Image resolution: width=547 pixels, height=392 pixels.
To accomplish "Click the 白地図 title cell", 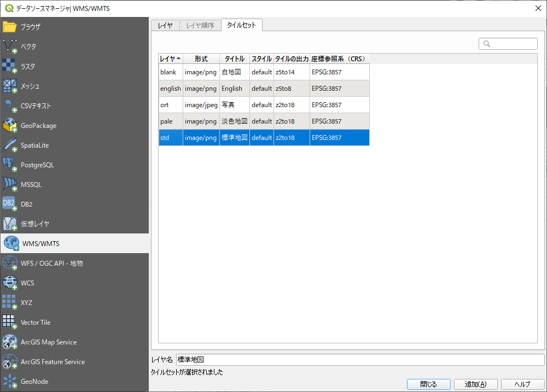I will point(235,72).
